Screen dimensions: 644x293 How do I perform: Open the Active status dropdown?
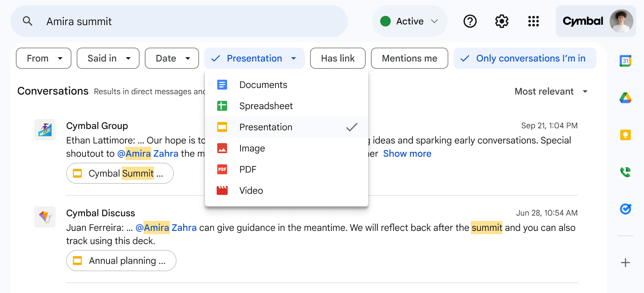410,21
